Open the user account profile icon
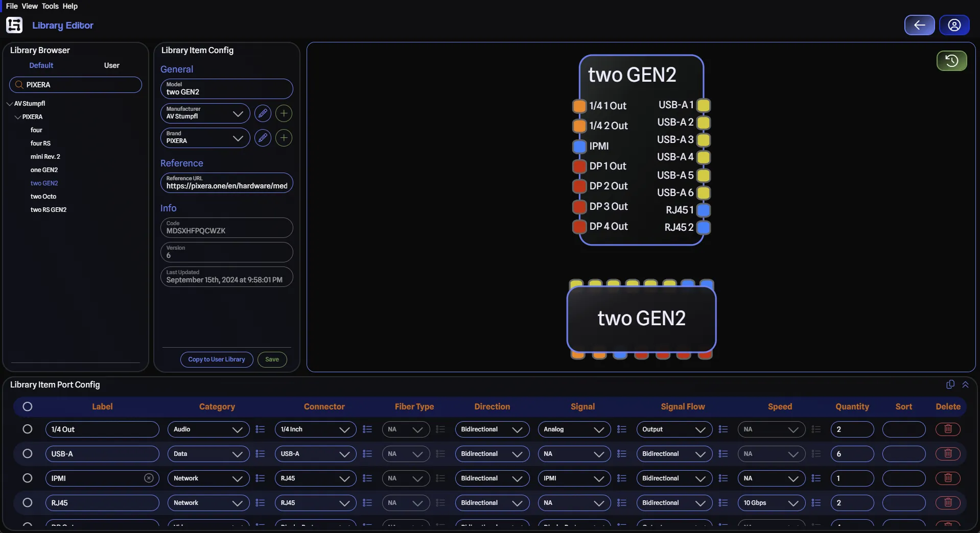Viewport: 980px width, 533px height. (954, 25)
